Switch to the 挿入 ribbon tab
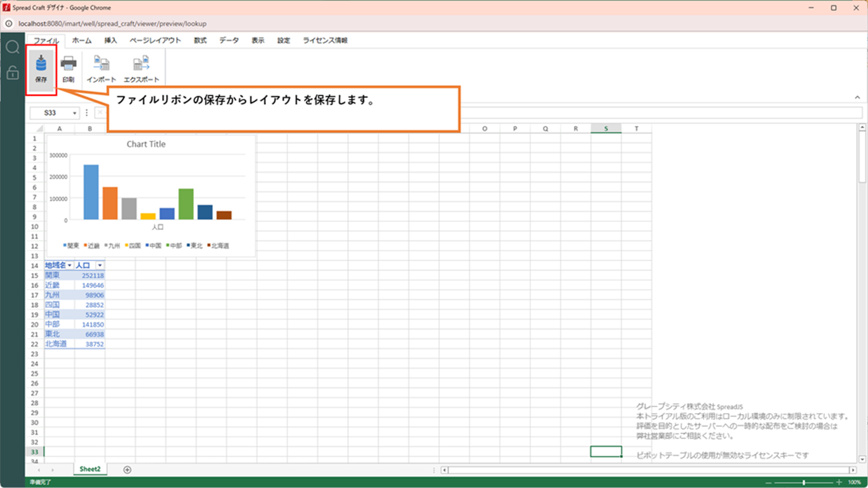The width and height of the screenshot is (868, 488). click(110, 41)
